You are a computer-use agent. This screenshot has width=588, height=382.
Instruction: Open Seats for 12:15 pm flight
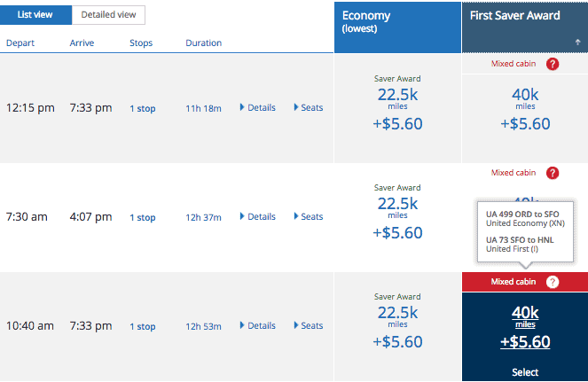pos(309,108)
